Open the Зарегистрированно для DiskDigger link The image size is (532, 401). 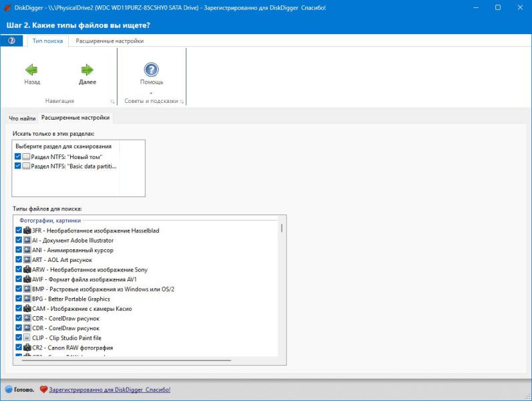(x=109, y=389)
